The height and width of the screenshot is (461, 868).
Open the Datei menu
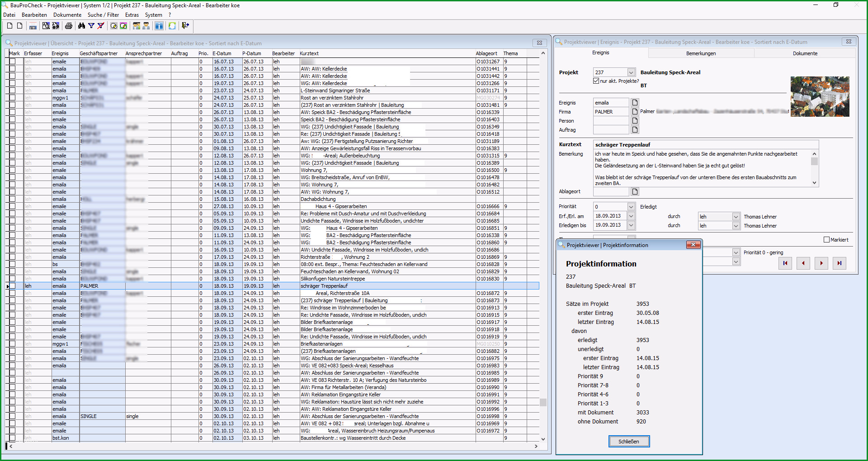pos(9,15)
